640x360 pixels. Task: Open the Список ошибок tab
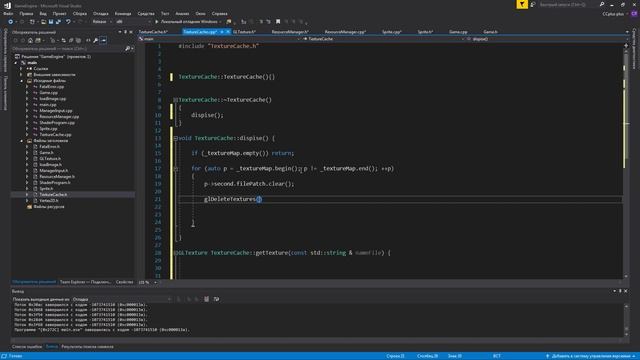tap(27, 347)
